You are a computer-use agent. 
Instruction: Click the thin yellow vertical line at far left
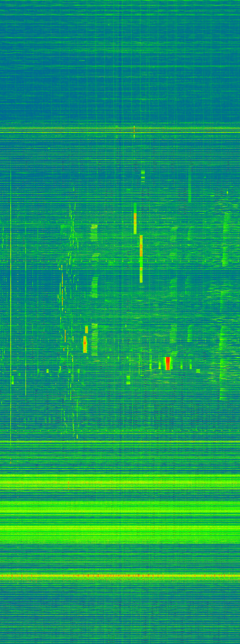click(x=10, y=312)
